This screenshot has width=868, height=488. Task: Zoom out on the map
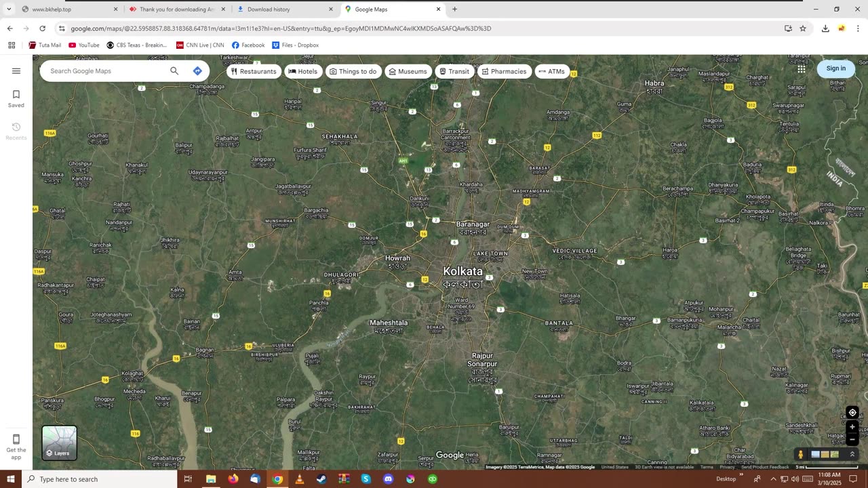pyautogui.click(x=852, y=439)
